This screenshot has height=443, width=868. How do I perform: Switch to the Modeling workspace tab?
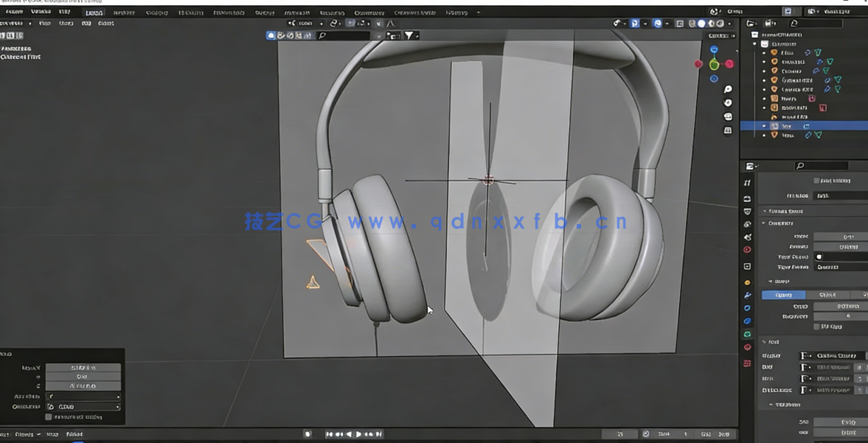pos(123,12)
